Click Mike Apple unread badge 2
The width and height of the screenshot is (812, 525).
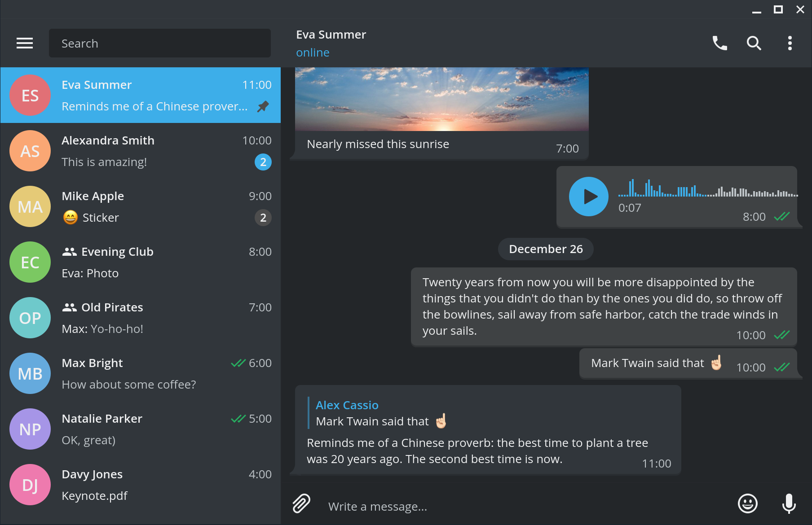263,218
